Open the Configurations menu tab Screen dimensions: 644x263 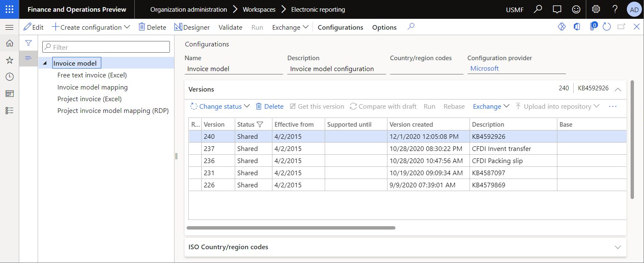coord(340,27)
